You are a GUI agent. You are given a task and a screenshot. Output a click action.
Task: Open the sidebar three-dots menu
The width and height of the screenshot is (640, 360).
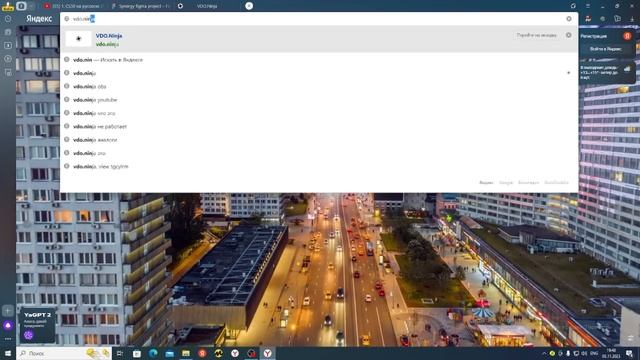click(x=8, y=339)
